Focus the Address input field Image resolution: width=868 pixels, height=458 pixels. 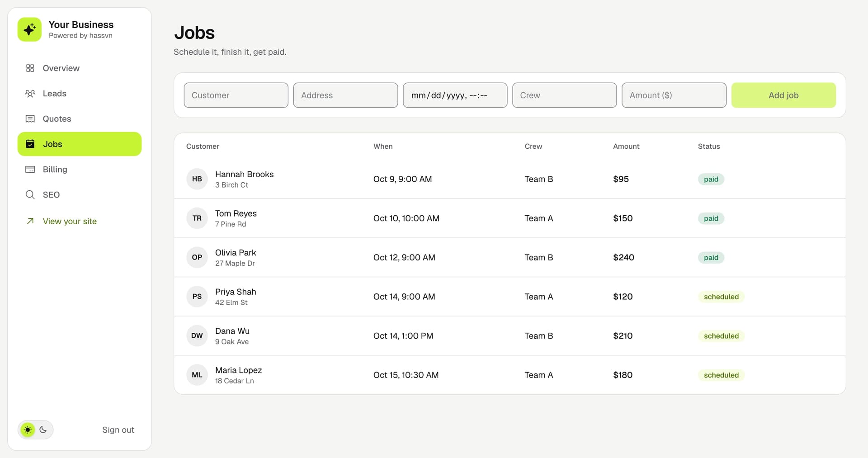tap(345, 95)
